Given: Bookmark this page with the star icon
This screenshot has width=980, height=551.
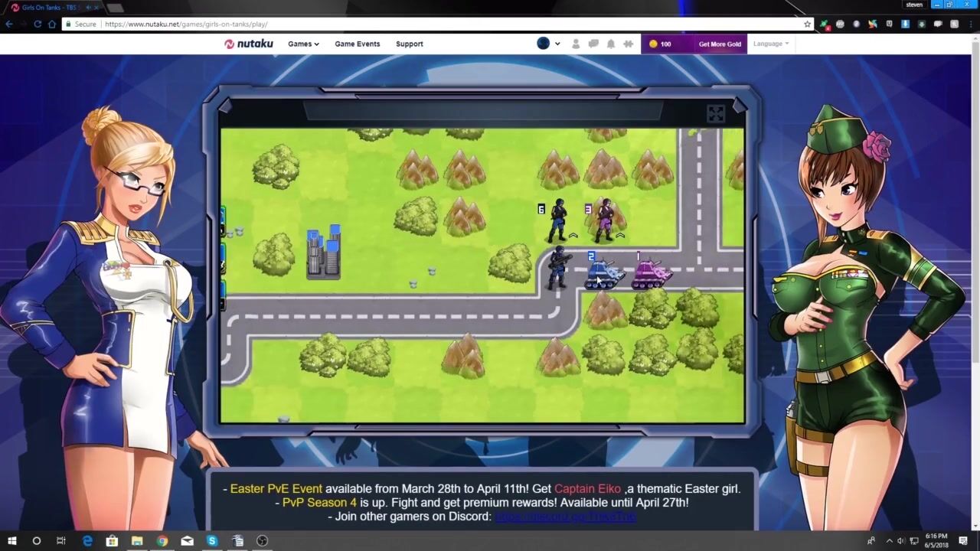Looking at the screenshot, I should [x=807, y=24].
